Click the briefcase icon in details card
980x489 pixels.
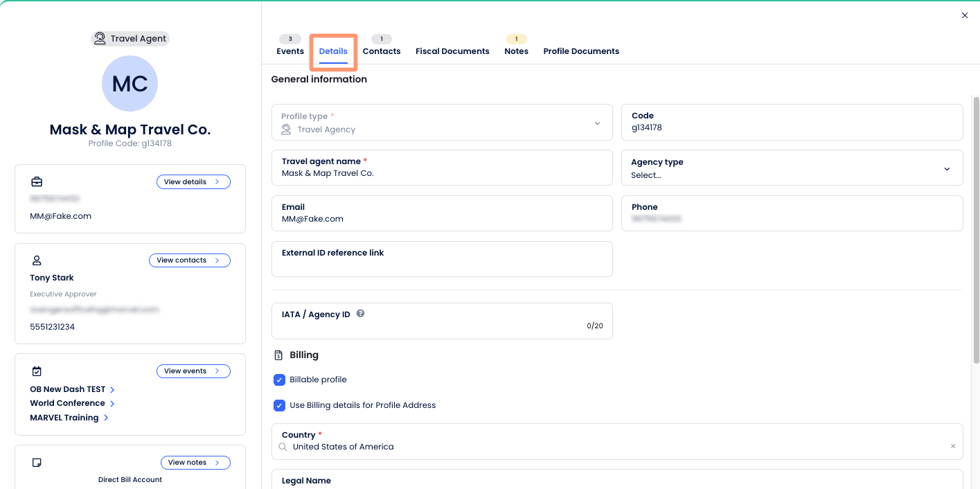[37, 182]
